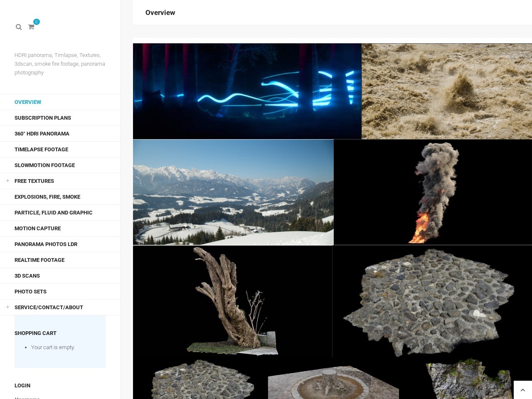Screen dimensions: 532x399
Task: Open Service/Contact/About menu item
Action: click(x=49, y=308)
